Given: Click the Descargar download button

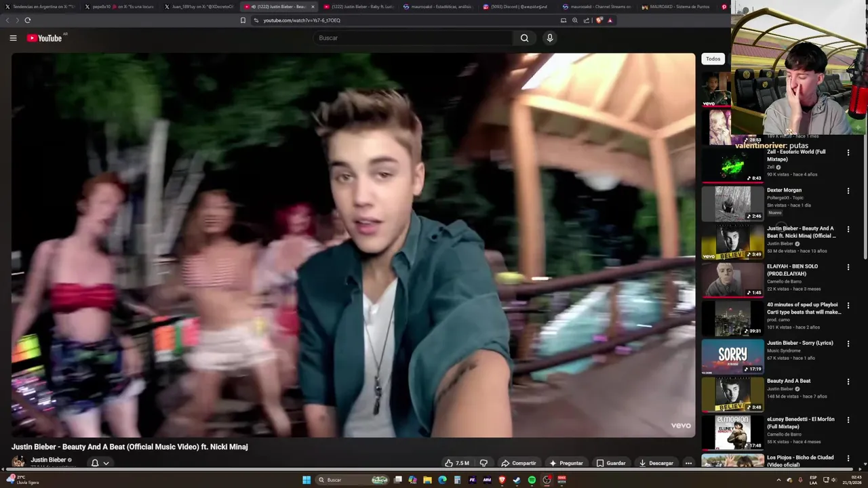Looking at the screenshot, I should click(x=656, y=463).
